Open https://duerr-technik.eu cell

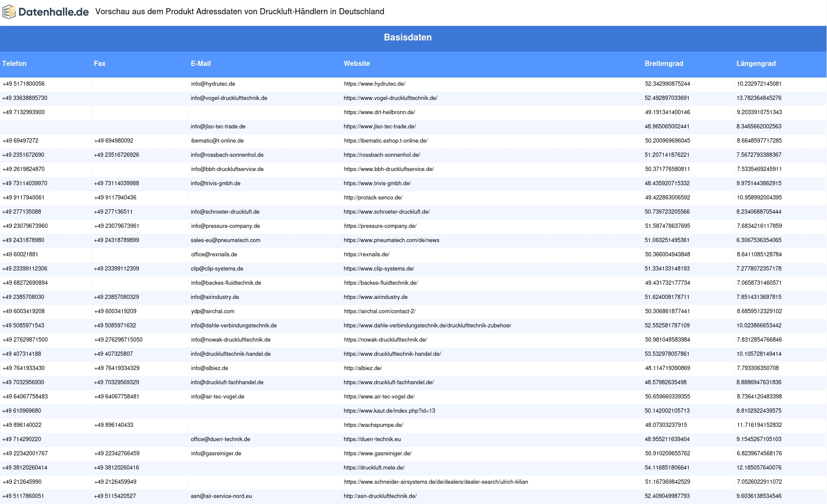tap(372, 439)
